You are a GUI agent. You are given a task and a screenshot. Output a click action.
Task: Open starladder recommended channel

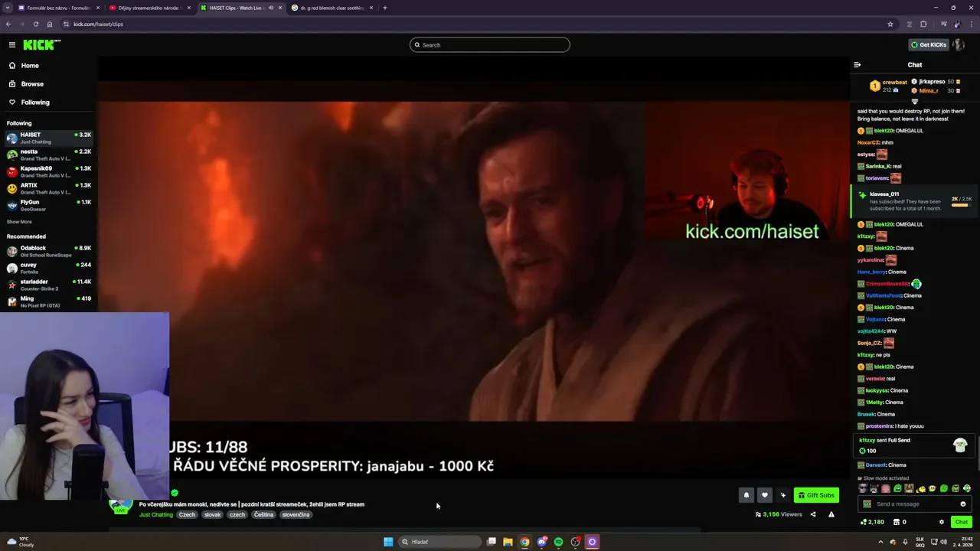[x=49, y=285]
